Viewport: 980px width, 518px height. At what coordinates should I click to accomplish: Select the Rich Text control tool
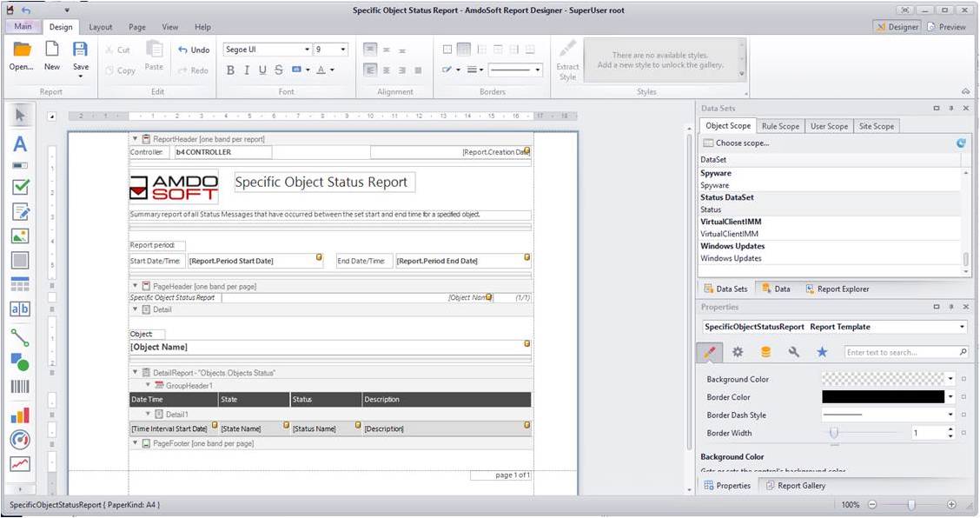click(x=20, y=211)
